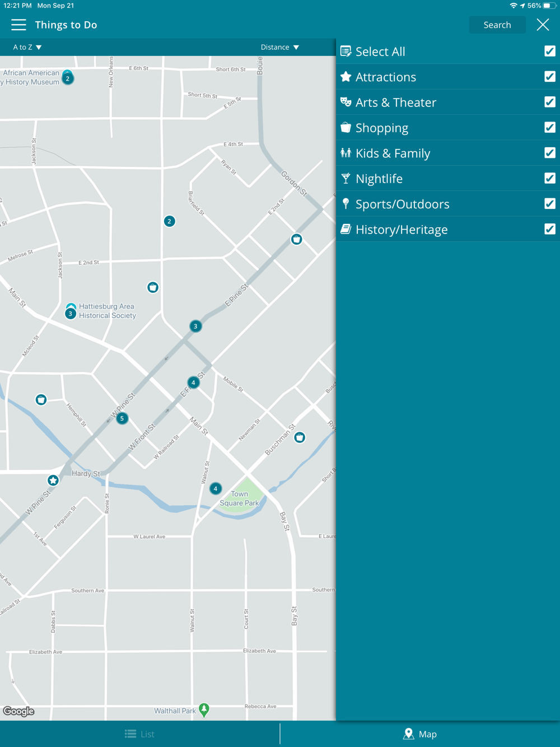Uncheck the Arts & Theater checkbox

pos(550,102)
